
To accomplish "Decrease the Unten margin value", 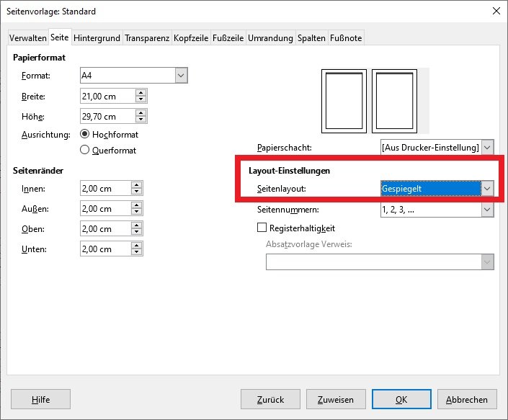I will click(x=137, y=252).
